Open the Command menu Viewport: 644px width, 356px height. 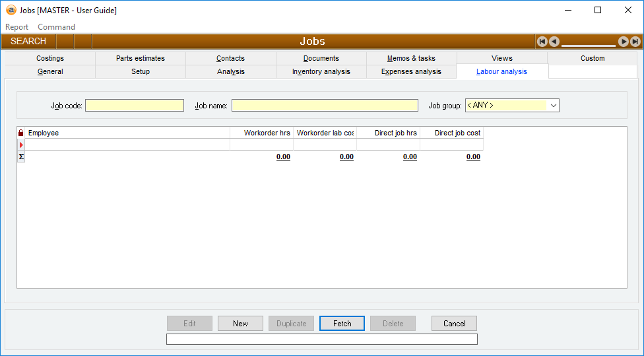point(56,27)
